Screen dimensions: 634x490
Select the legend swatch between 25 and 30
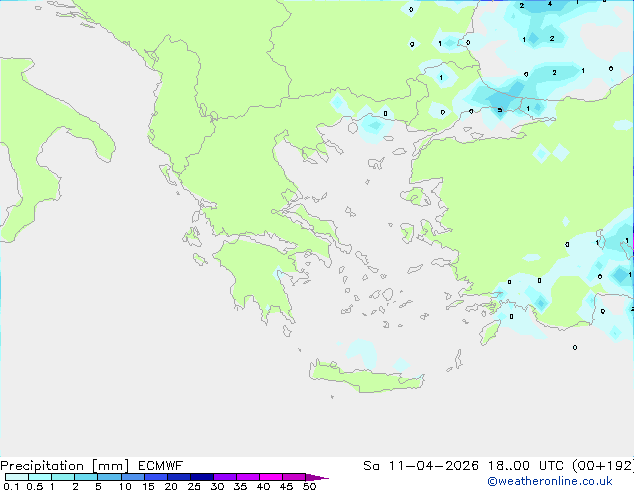point(201,477)
